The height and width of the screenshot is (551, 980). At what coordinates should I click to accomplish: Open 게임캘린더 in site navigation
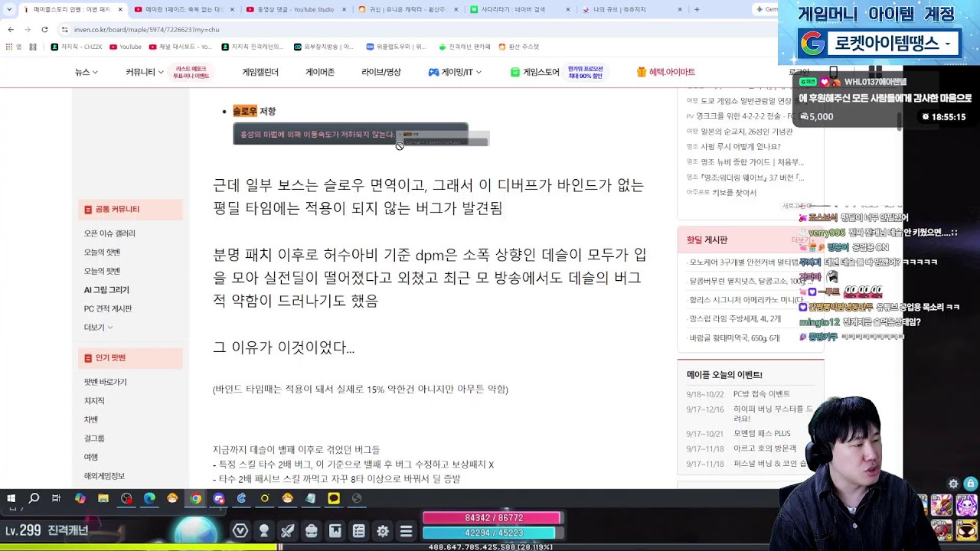coord(260,72)
